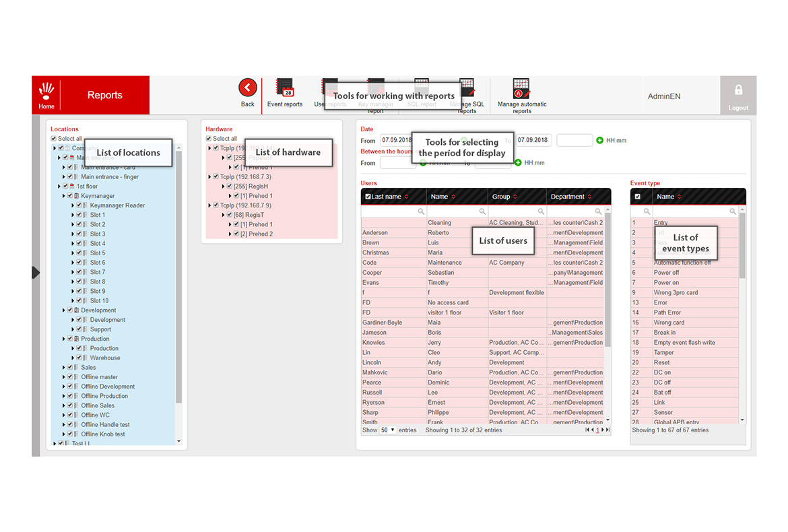This screenshot has height=532, width=788.
Task: Select the Anderson user row
Action: [x=482, y=232]
